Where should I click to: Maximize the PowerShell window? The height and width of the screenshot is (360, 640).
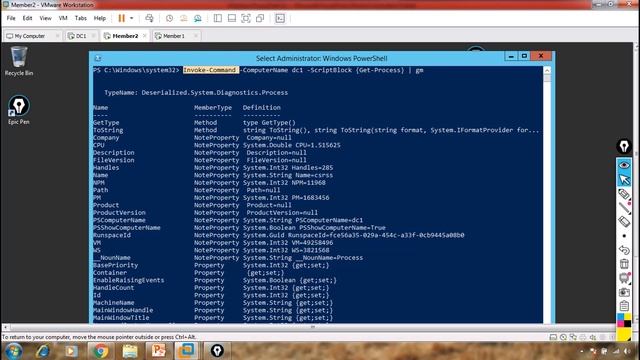pyautogui.click(x=524, y=56)
